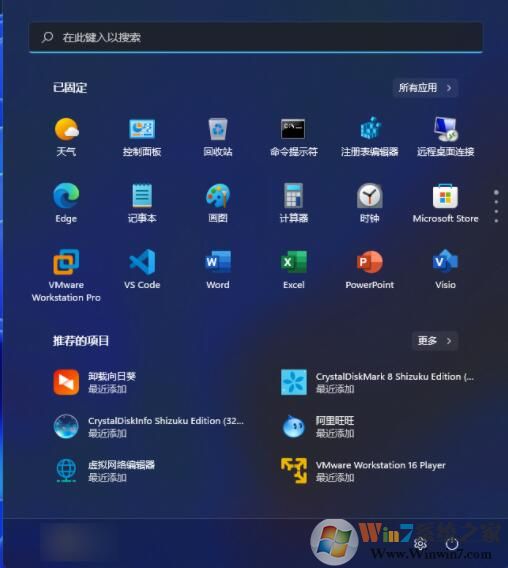Open the 时钟 clock app
This screenshot has height=568, width=508.
coord(370,203)
